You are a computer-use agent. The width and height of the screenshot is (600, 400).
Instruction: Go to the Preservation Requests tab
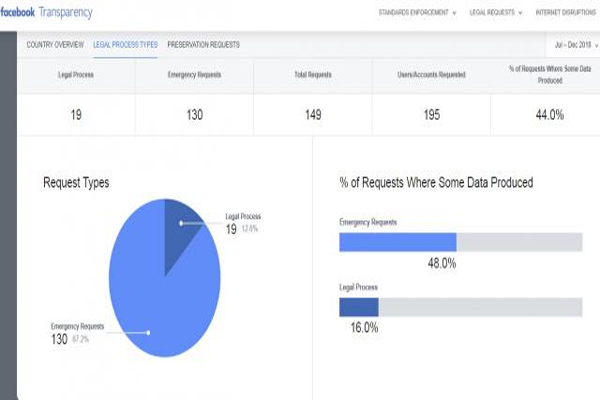[204, 45]
